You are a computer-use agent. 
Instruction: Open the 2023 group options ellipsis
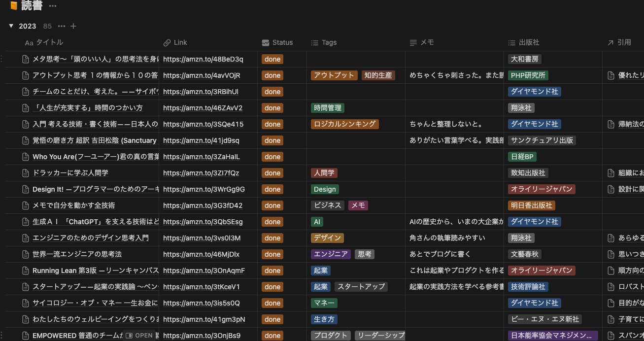[x=61, y=26]
